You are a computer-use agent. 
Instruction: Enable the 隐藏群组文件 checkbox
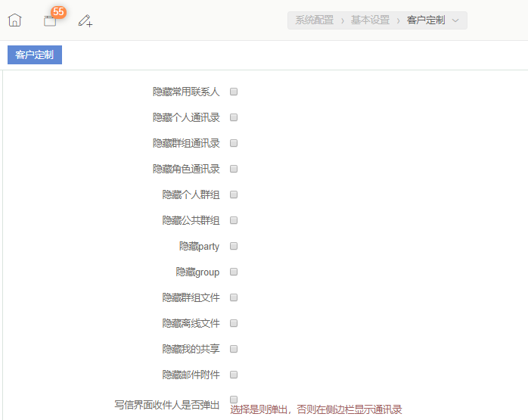234,297
